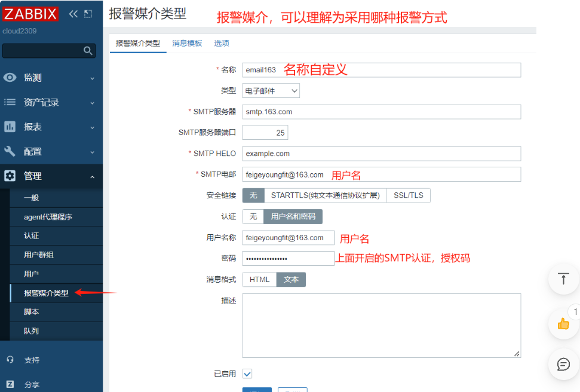
Task: Collapse the 管理 administration section
Action: 51,176
